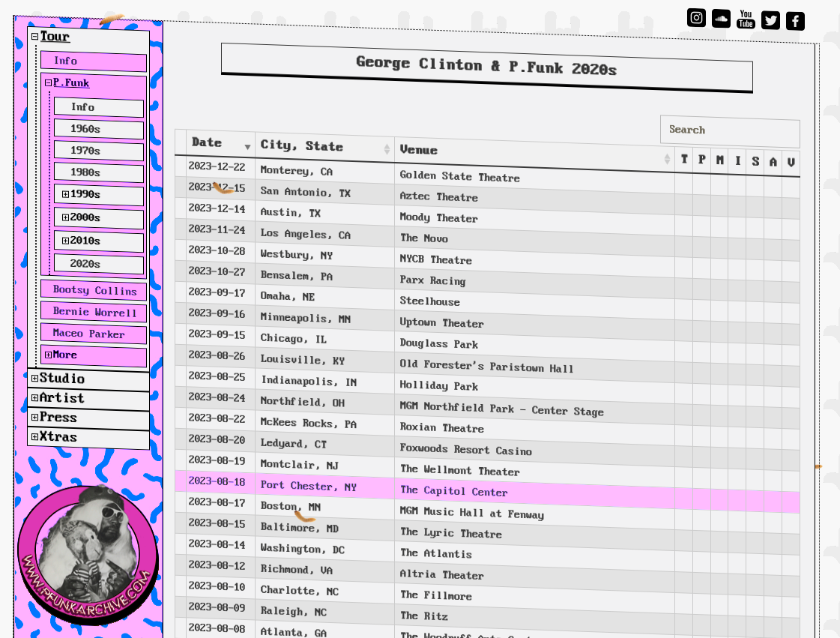Select the 1970s tour decade

pyautogui.click(x=99, y=151)
